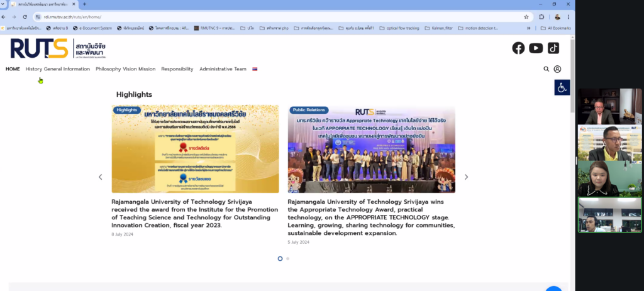644x291 pixels.
Task: Open the tab search dropdown arrow
Action: (4, 4)
